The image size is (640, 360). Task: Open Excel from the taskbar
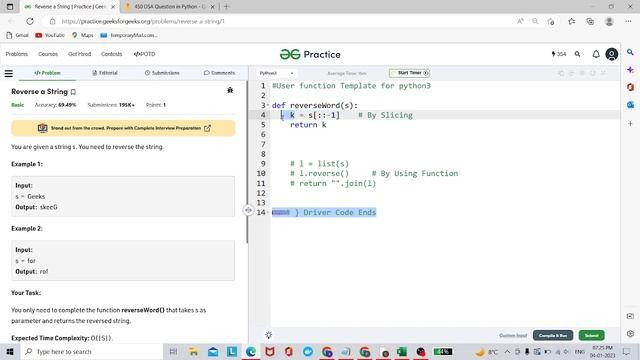(402, 351)
